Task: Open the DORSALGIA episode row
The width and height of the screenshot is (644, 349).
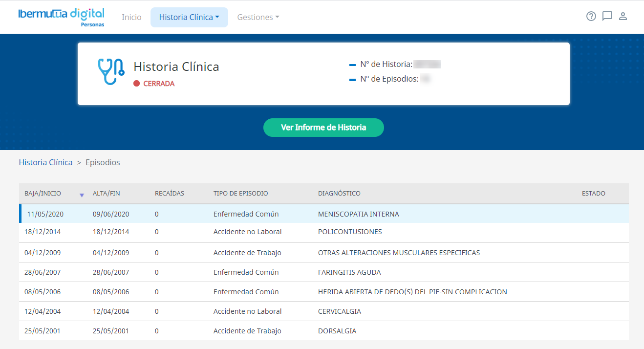Action: pos(337,331)
